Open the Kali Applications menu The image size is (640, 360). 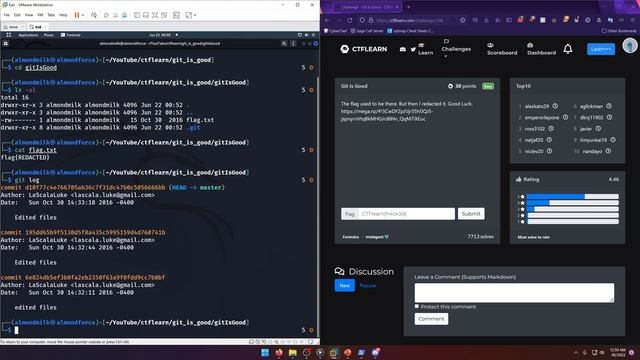28,35
